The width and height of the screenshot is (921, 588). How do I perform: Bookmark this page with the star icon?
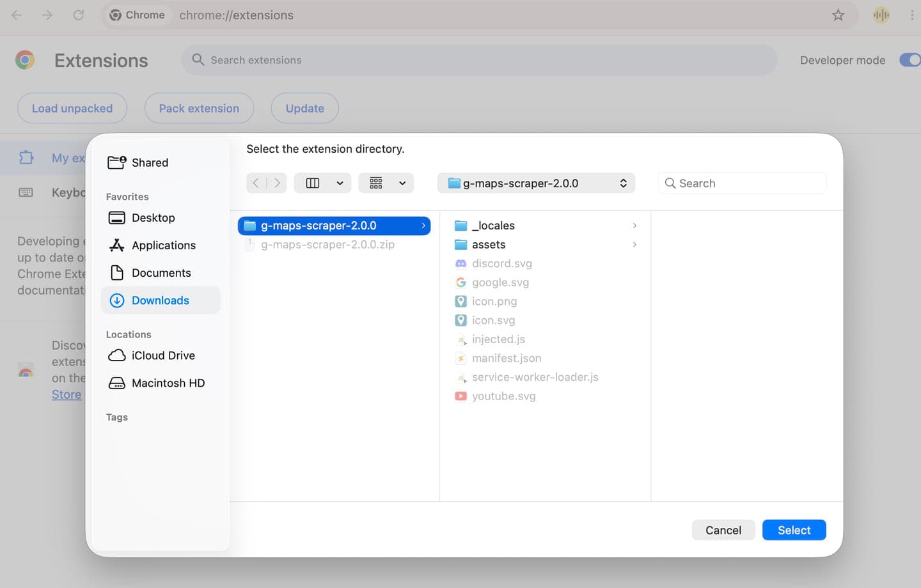point(838,15)
